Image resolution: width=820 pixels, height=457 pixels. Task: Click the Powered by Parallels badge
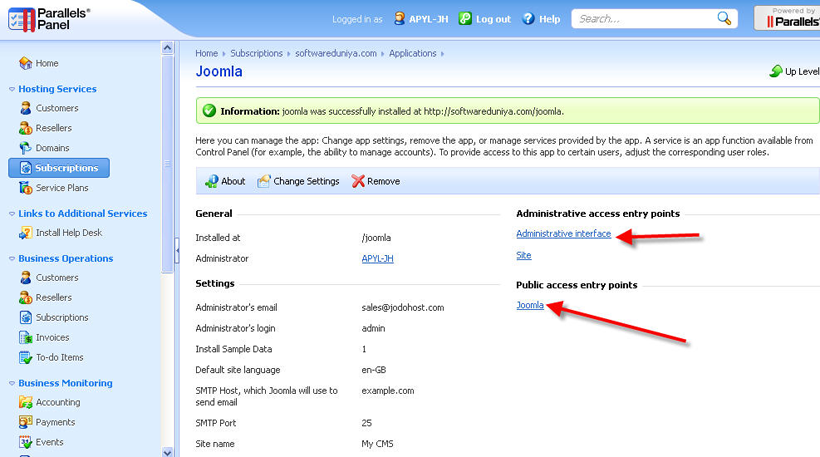(787, 18)
